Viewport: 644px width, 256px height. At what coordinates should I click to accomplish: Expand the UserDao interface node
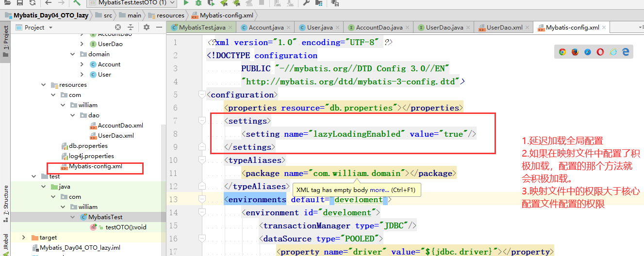pos(83,44)
